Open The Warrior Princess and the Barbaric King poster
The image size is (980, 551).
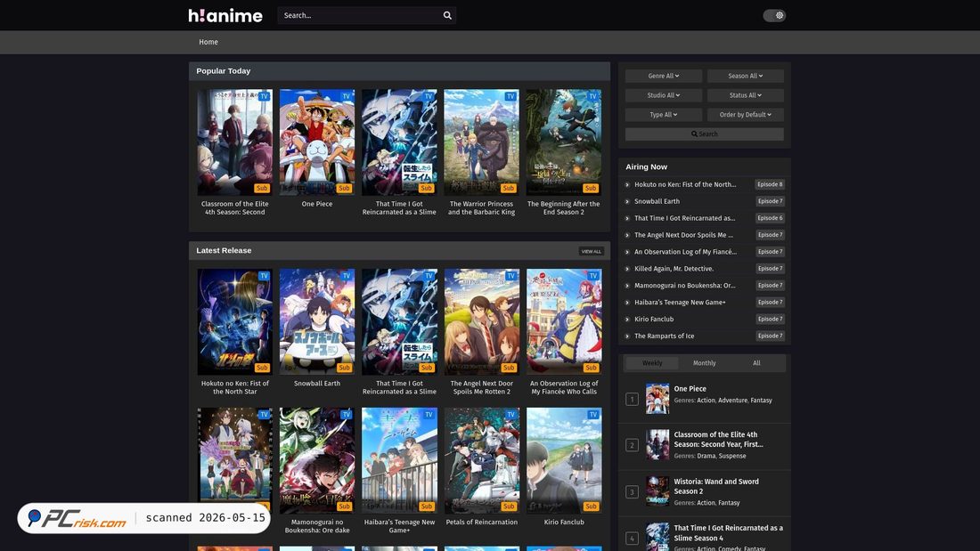coord(481,142)
